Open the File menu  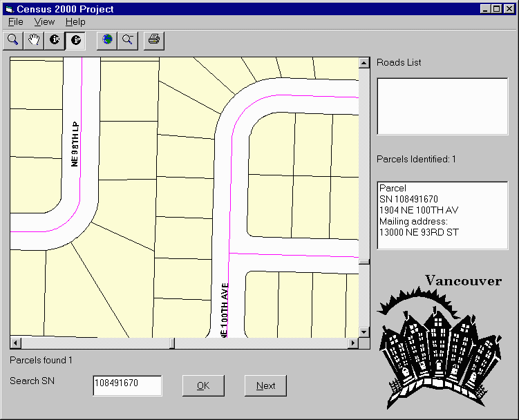pos(16,22)
